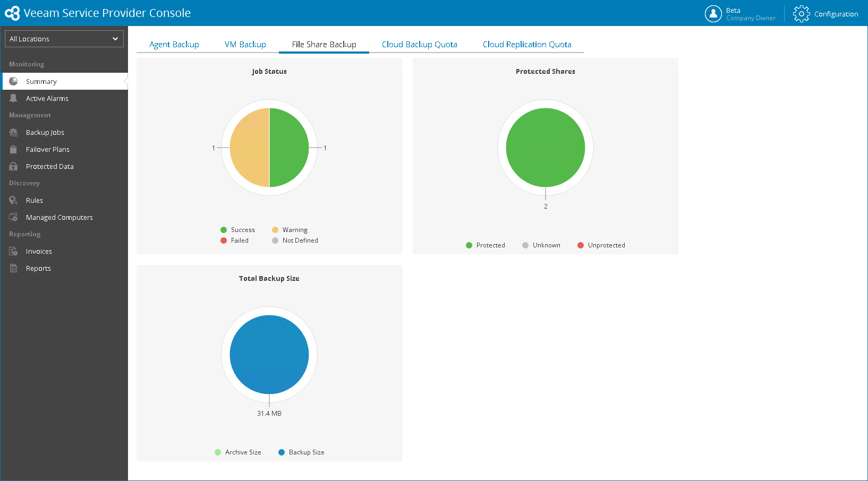
Task: Click the Total Backup Size chart title
Action: click(x=269, y=279)
